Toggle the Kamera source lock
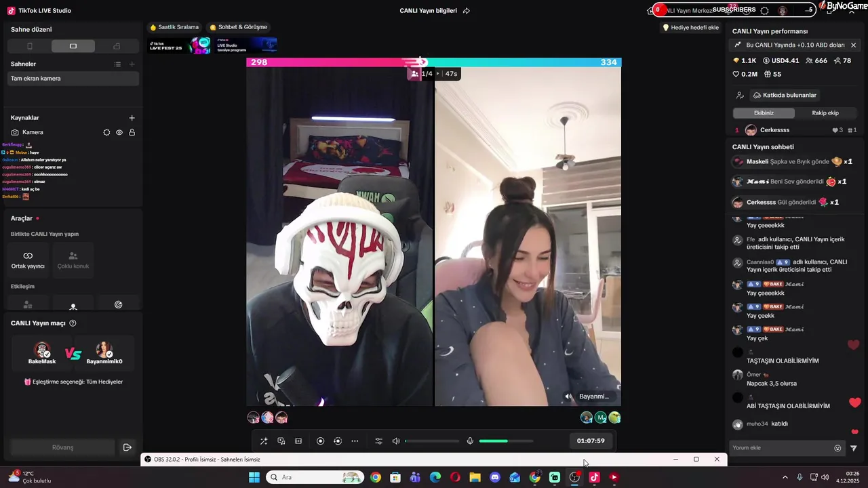The image size is (868, 488). [132, 132]
